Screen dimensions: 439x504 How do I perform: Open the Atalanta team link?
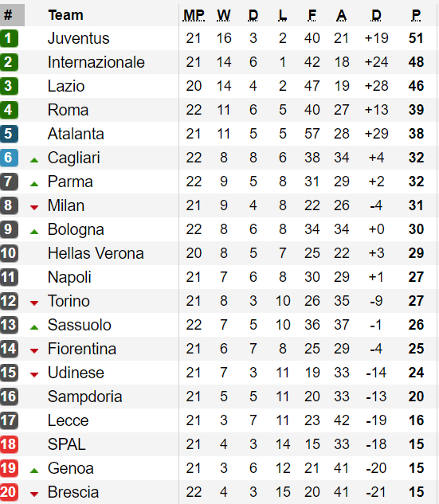point(76,134)
